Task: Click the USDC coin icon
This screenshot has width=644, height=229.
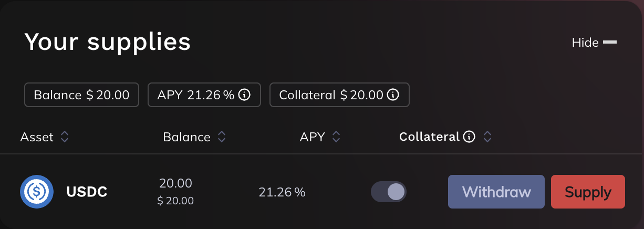Action: (x=37, y=192)
